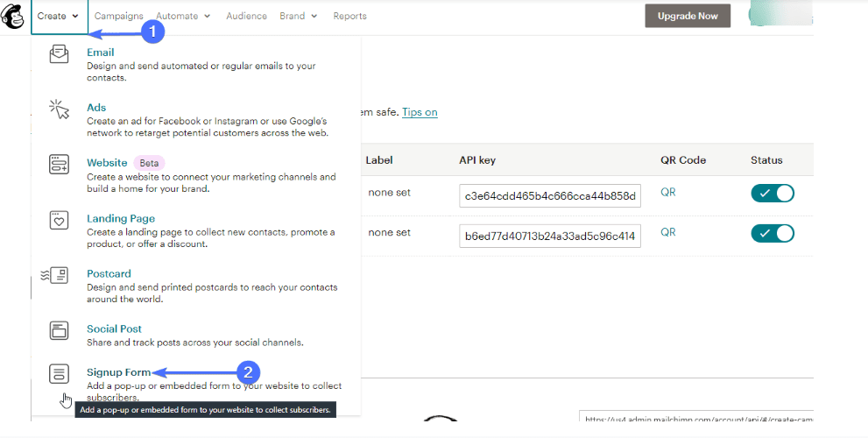Screen dimensions: 868x438
Task: Choose Social Post menu entry
Action: point(114,328)
